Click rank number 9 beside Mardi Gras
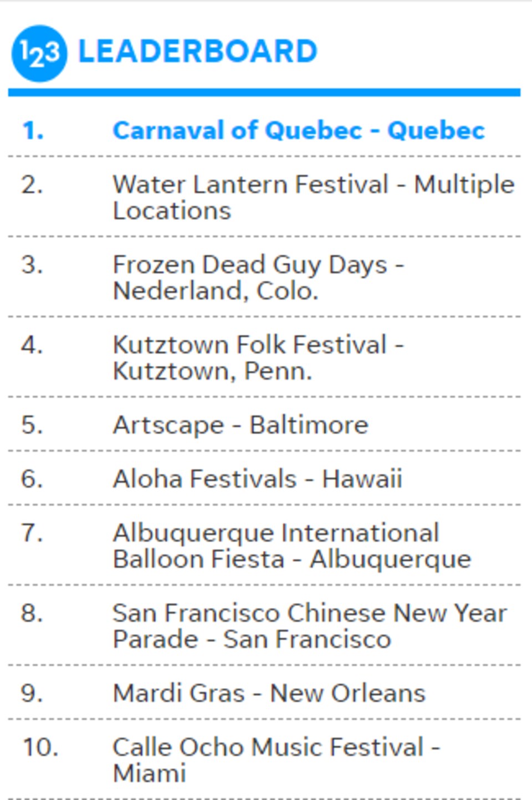The width and height of the screenshot is (532, 800). tap(32, 693)
